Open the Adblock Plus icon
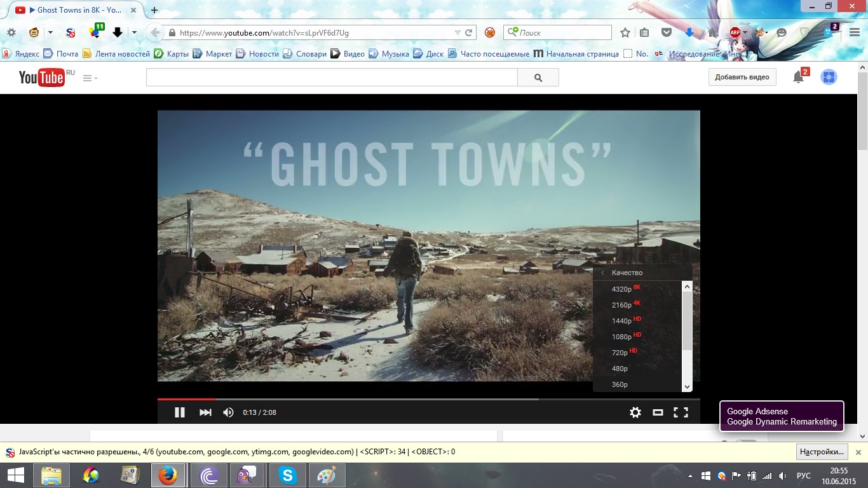 [x=735, y=32]
